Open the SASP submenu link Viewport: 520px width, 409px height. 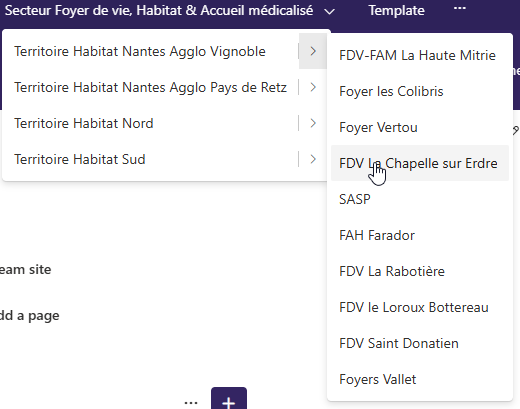355,199
